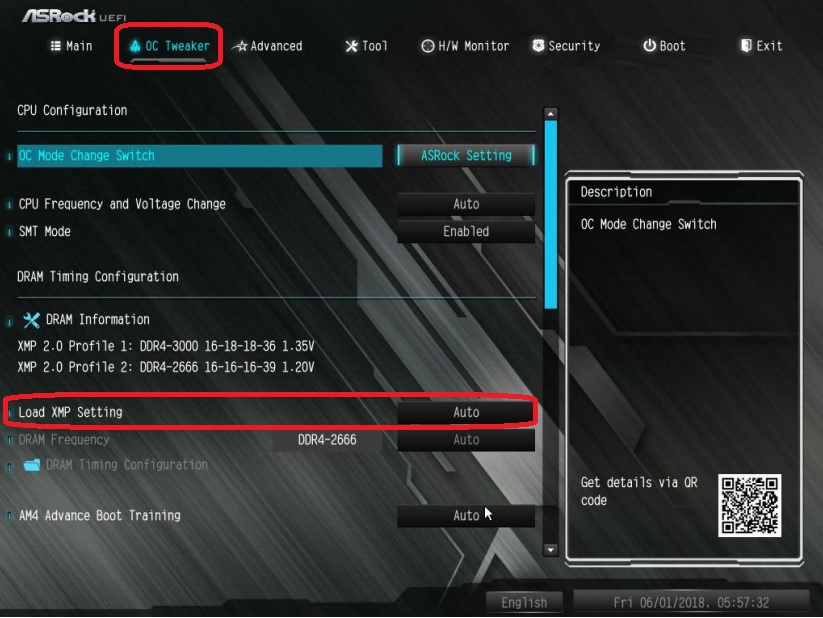Click the QR code image
Viewport: 823px width, 618px height.
click(x=750, y=506)
